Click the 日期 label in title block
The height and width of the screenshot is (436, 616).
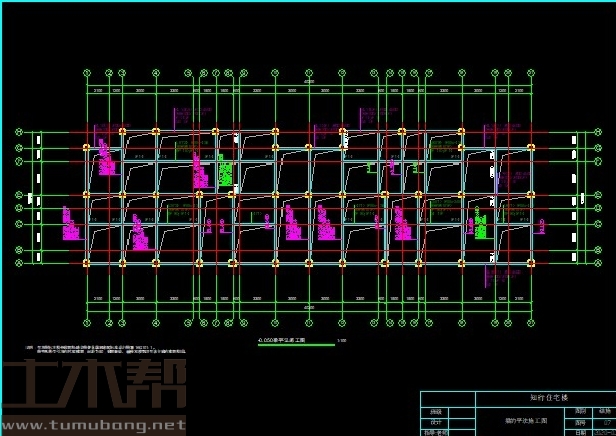pos(581,432)
